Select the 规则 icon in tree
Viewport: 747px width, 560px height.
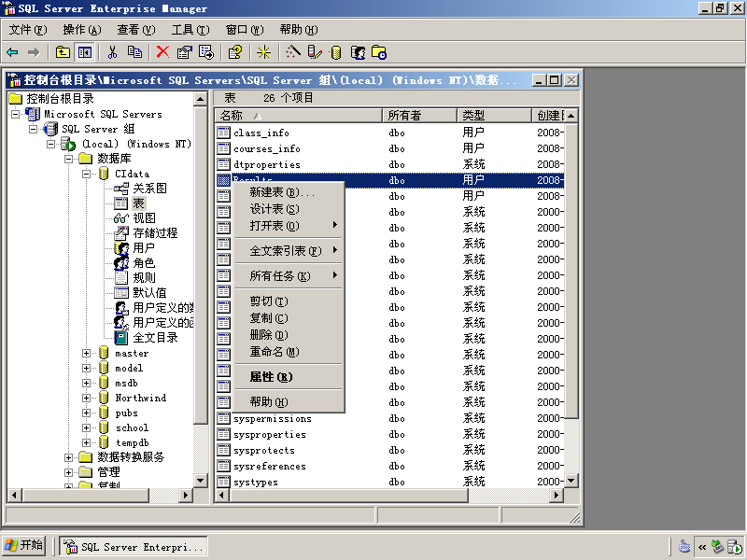[121, 277]
